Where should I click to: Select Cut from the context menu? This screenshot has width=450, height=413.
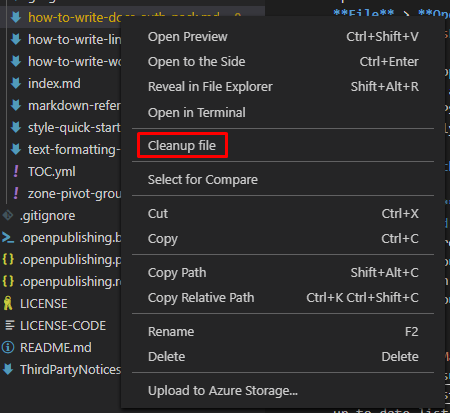[x=283, y=213]
